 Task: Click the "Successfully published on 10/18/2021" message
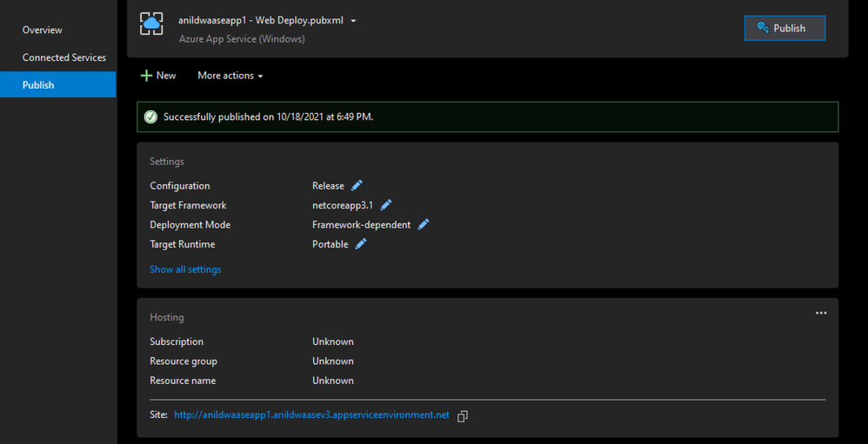point(269,116)
